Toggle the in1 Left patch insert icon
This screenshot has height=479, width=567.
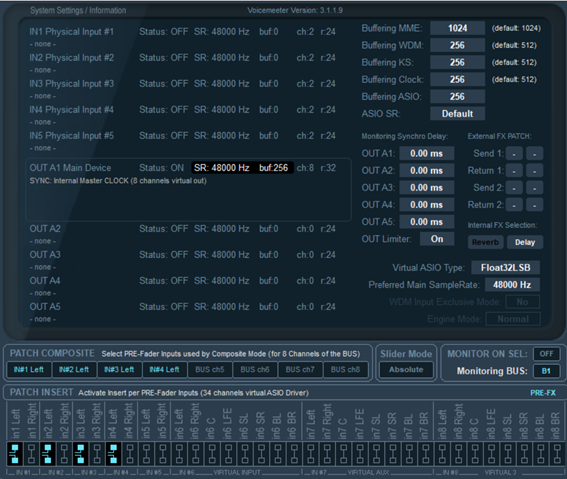(x=14, y=454)
